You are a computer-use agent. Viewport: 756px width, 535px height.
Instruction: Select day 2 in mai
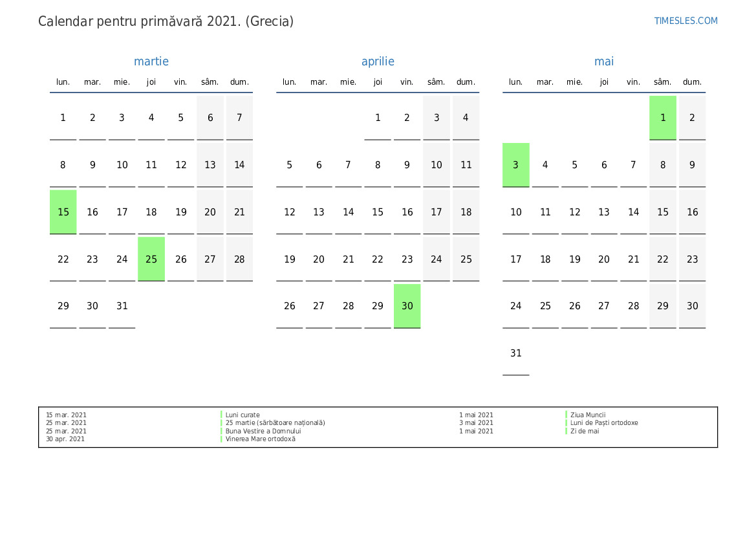click(692, 118)
